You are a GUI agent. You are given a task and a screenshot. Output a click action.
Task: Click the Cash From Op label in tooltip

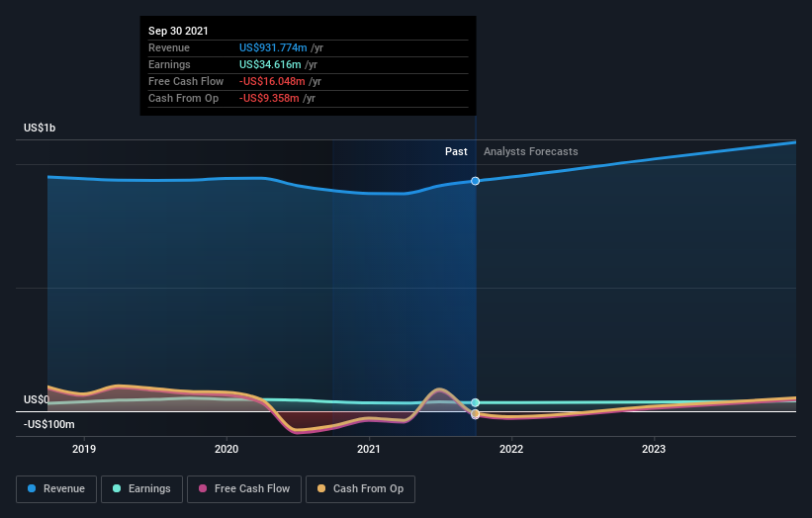coord(183,98)
